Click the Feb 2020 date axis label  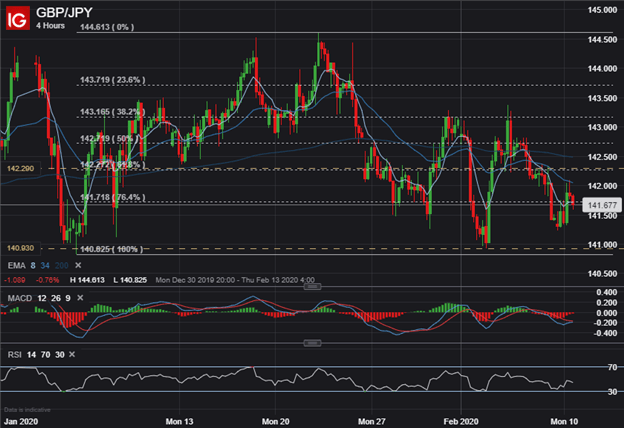461,421
